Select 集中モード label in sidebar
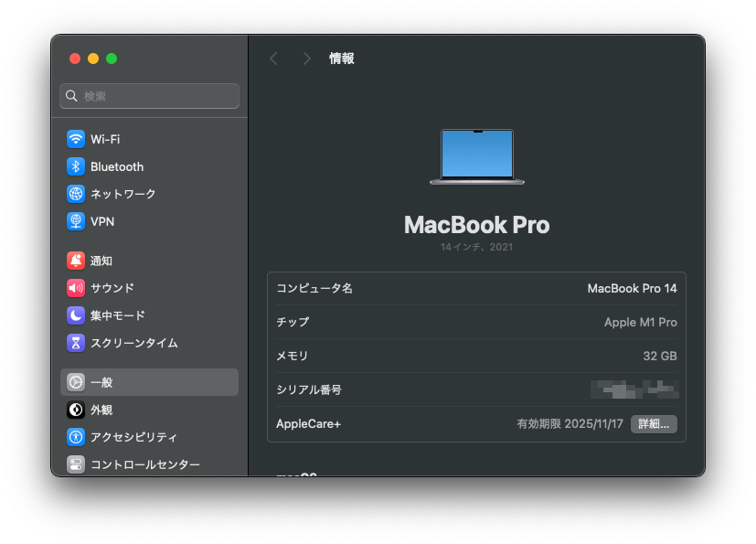 point(118,315)
